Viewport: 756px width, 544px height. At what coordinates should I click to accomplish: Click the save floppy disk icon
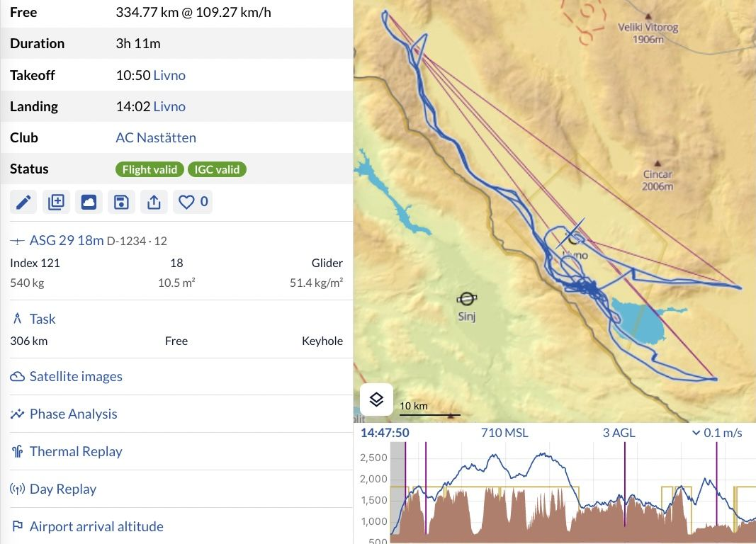(121, 202)
